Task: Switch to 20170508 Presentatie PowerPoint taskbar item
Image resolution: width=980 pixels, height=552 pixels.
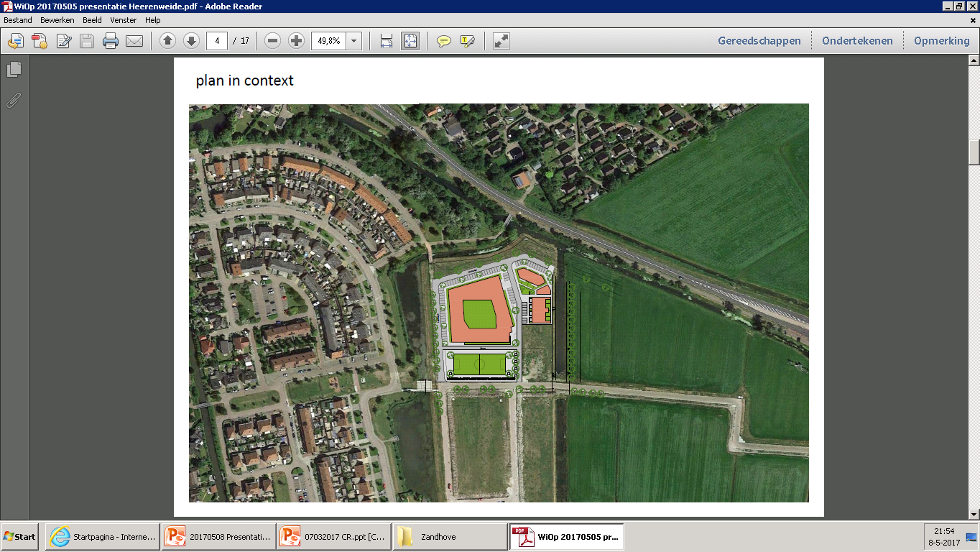Action: click(x=219, y=537)
